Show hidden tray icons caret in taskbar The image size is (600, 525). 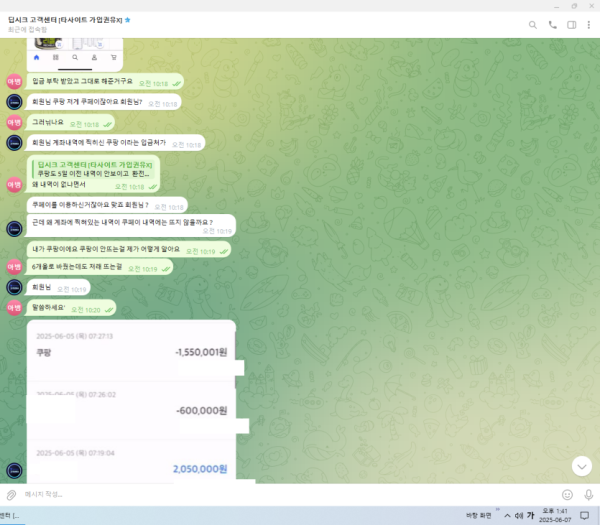[x=507, y=515]
